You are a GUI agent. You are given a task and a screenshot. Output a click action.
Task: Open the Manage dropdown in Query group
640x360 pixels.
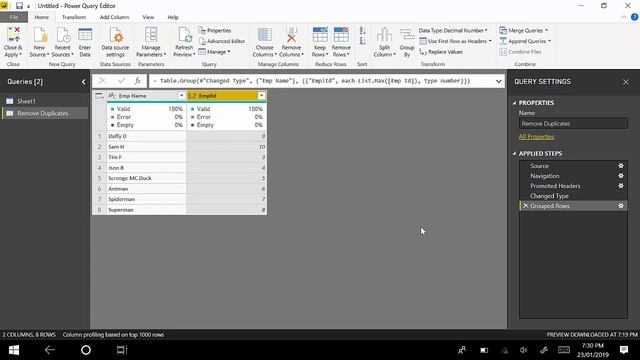pos(214,52)
